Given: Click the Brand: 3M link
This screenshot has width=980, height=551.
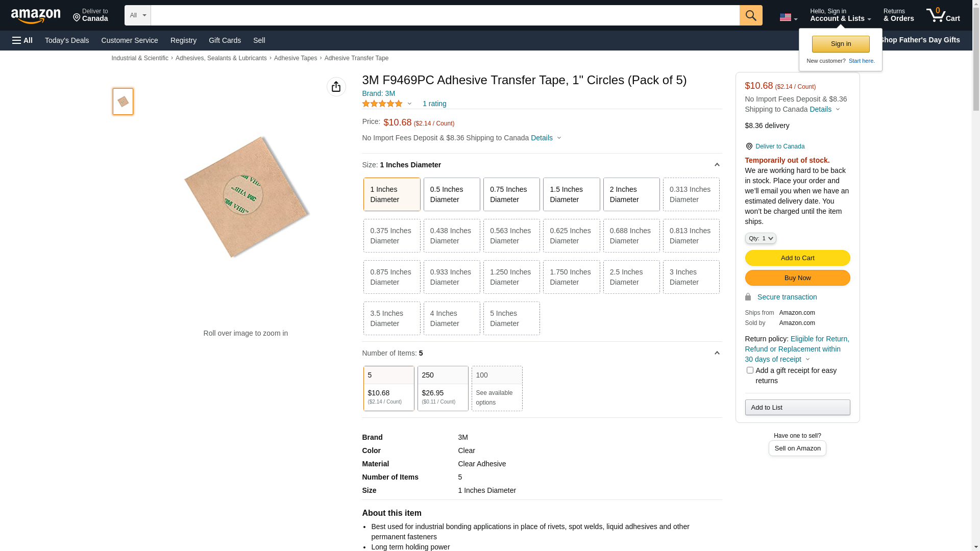Looking at the screenshot, I should tap(378, 93).
